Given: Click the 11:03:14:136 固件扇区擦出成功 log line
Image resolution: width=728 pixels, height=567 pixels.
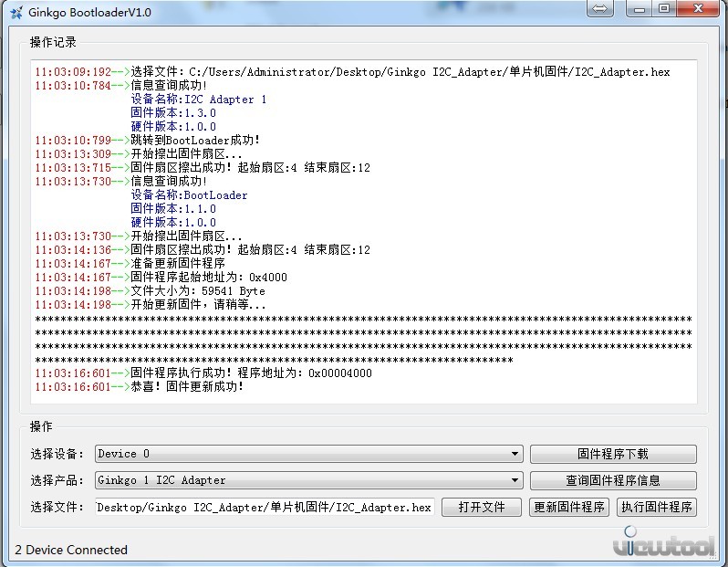Looking at the screenshot, I should click(203, 250).
